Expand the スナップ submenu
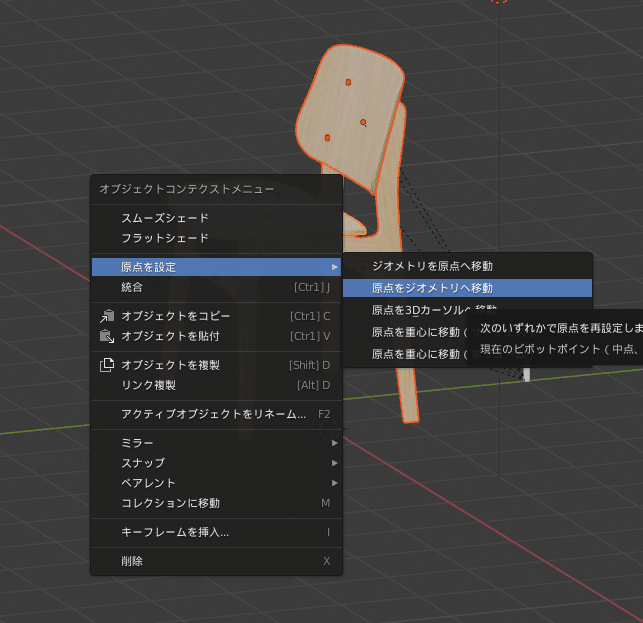 [216, 463]
